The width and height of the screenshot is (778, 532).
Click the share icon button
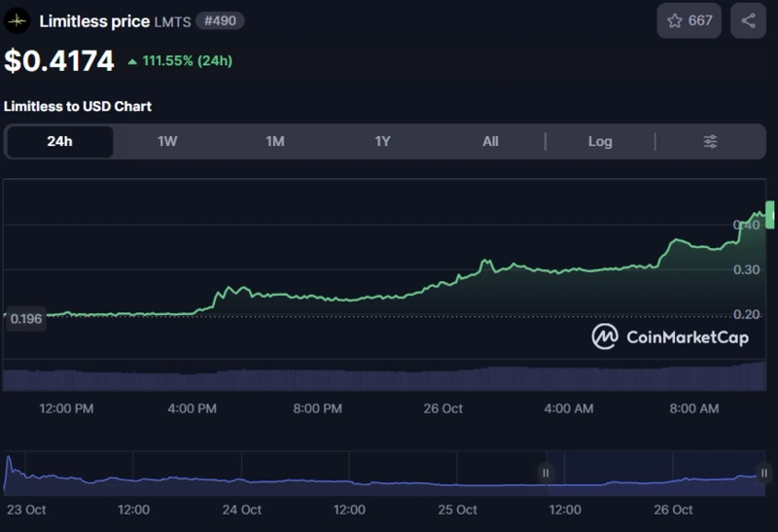(748, 20)
